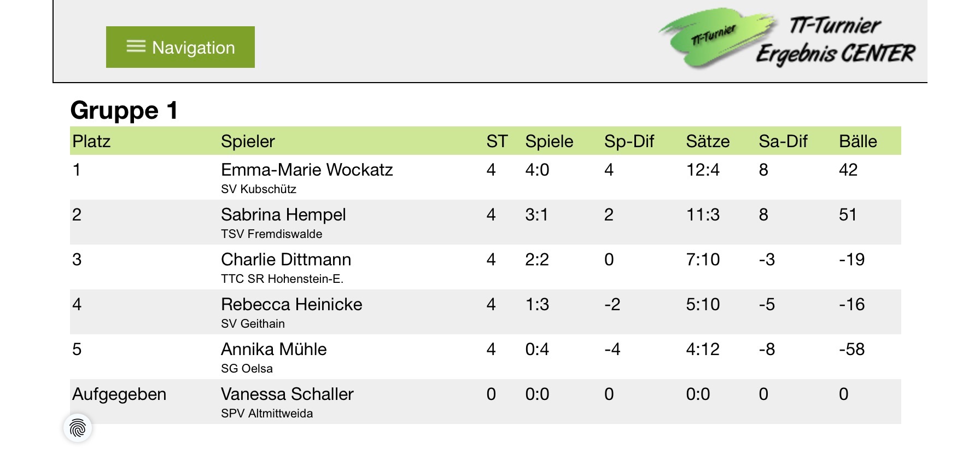Screen dimensions: 980x453
Task: Click the Bälle column header
Action: 857,141
